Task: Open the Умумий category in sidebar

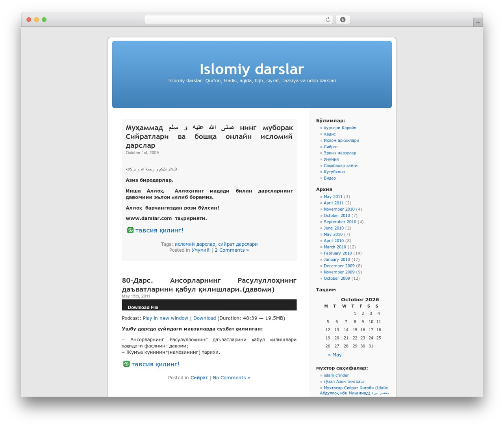Action: 331,159
